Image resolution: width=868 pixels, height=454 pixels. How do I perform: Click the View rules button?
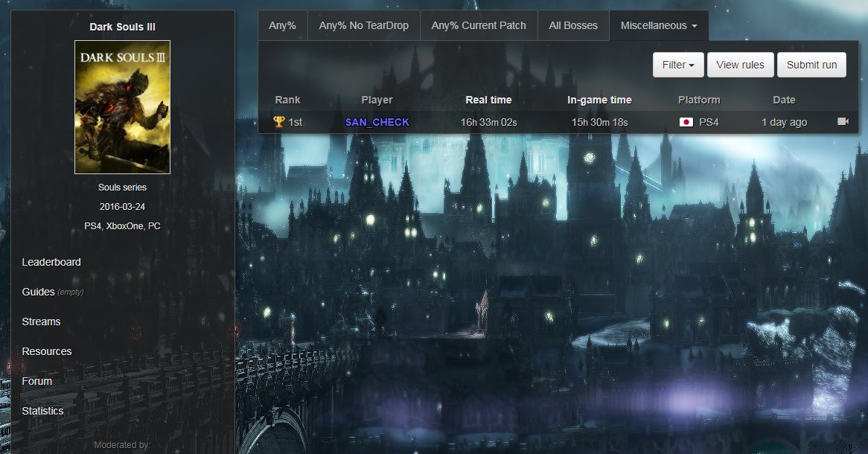[x=740, y=65]
